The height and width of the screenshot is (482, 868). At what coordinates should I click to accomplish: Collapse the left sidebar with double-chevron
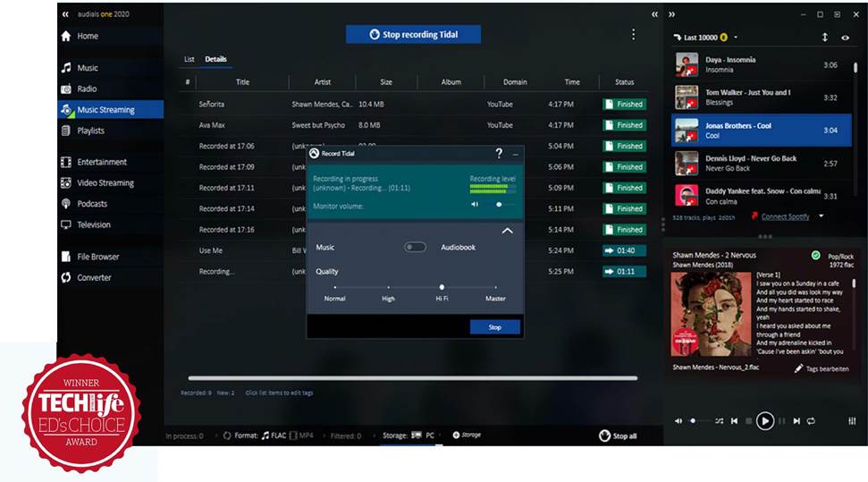(x=65, y=14)
